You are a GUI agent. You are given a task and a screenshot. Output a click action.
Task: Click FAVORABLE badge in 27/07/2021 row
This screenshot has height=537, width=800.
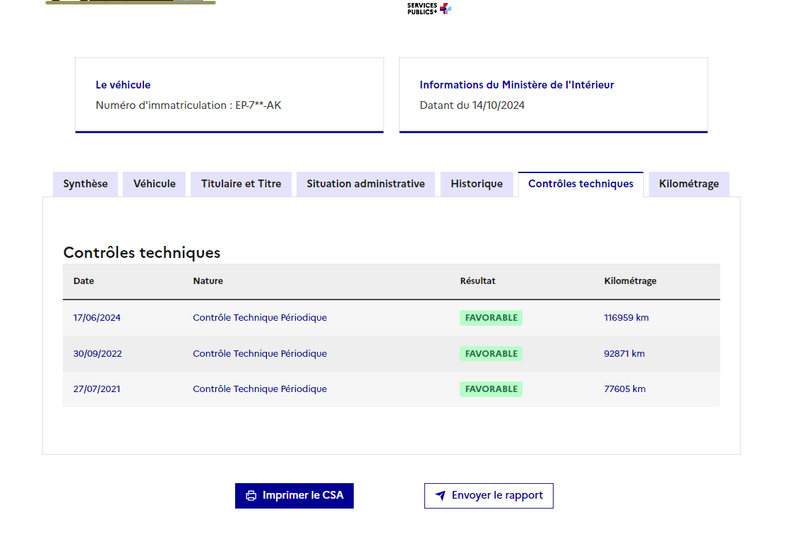click(491, 389)
